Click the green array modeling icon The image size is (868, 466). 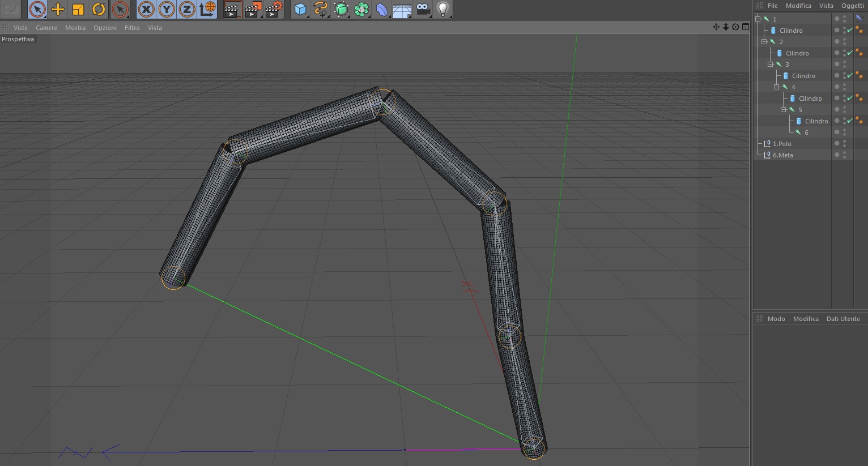click(x=361, y=9)
